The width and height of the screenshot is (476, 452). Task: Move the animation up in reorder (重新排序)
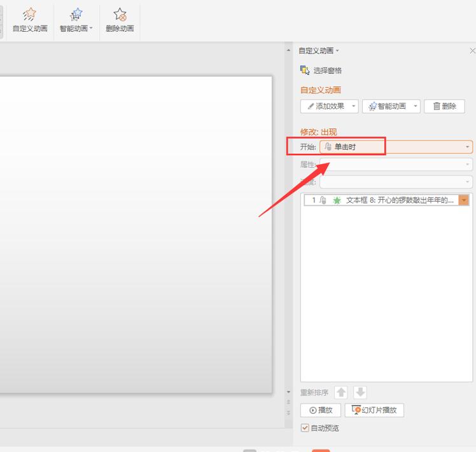click(x=341, y=392)
